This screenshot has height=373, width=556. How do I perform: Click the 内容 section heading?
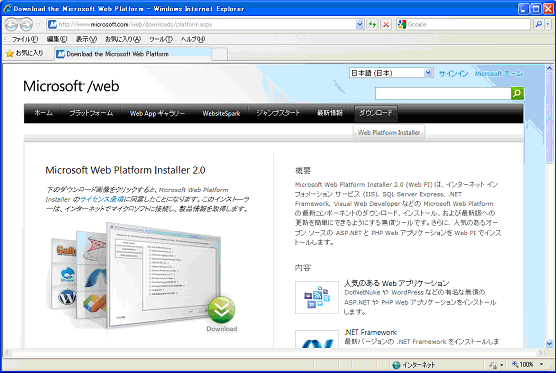coord(303,268)
